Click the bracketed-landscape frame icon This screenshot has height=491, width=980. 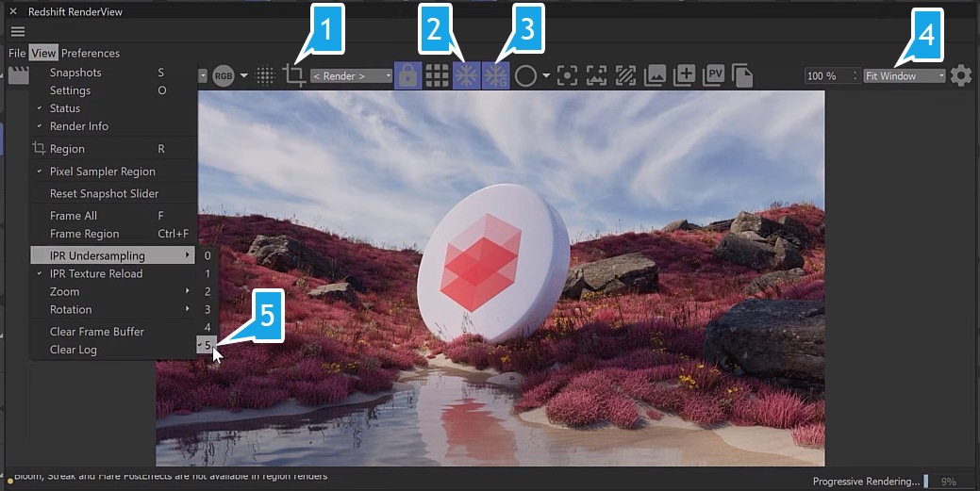point(596,76)
